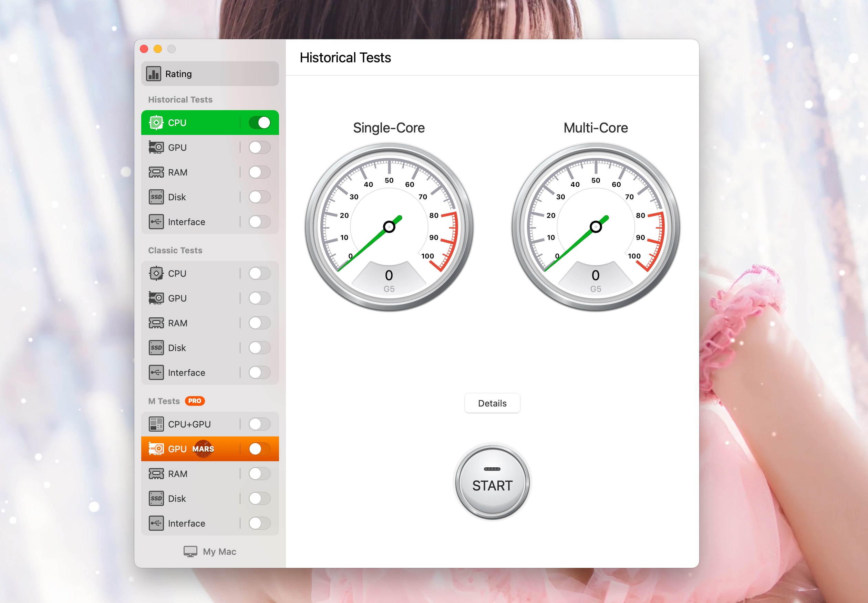Close the benchmark window via red button
Image resolution: width=868 pixels, height=603 pixels.
[144, 49]
